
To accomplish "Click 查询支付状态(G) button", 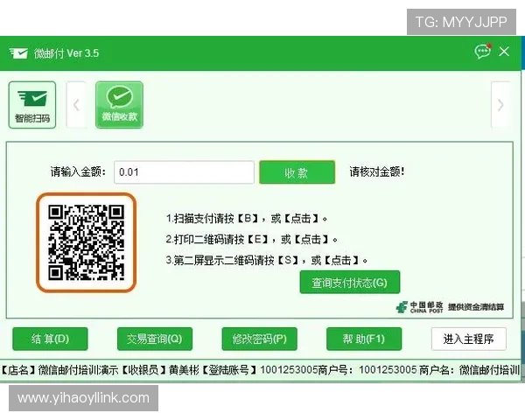I will [349, 283].
